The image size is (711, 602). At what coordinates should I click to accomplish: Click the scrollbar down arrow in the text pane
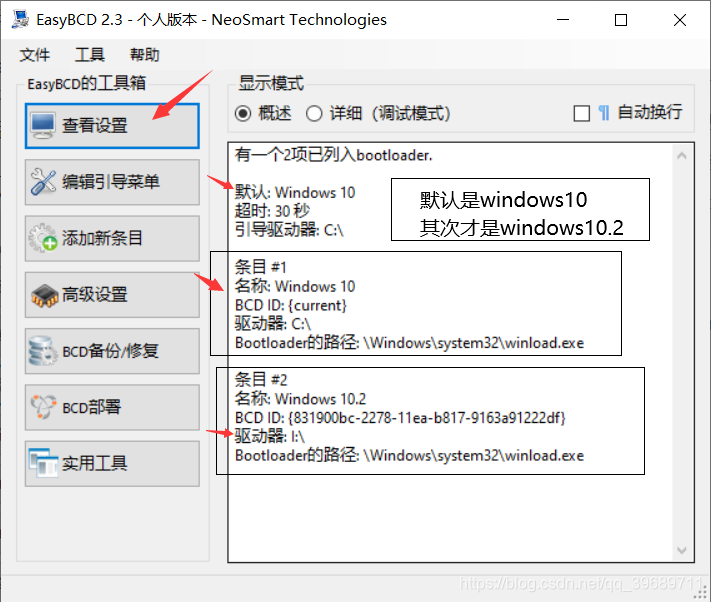click(x=682, y=550)
